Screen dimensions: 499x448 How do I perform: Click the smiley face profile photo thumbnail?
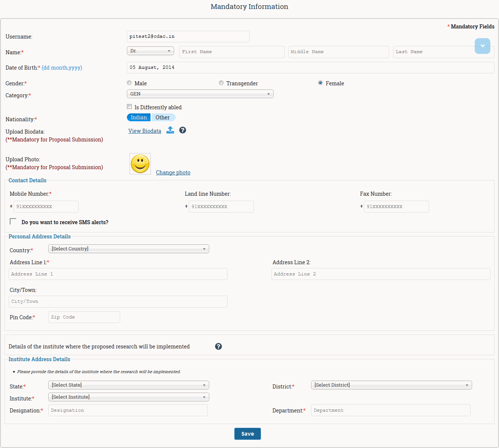140,164
